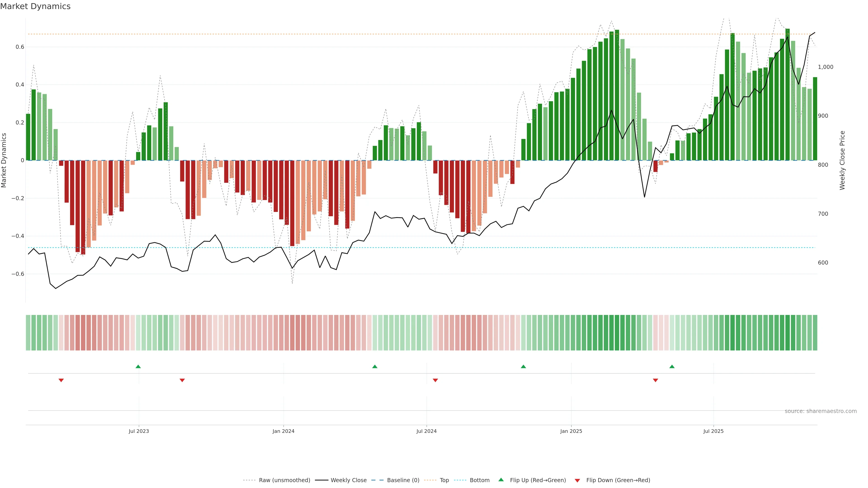Click the last red flip-down marker before Jul 2025
868x488 pixels.
point(655,380)
